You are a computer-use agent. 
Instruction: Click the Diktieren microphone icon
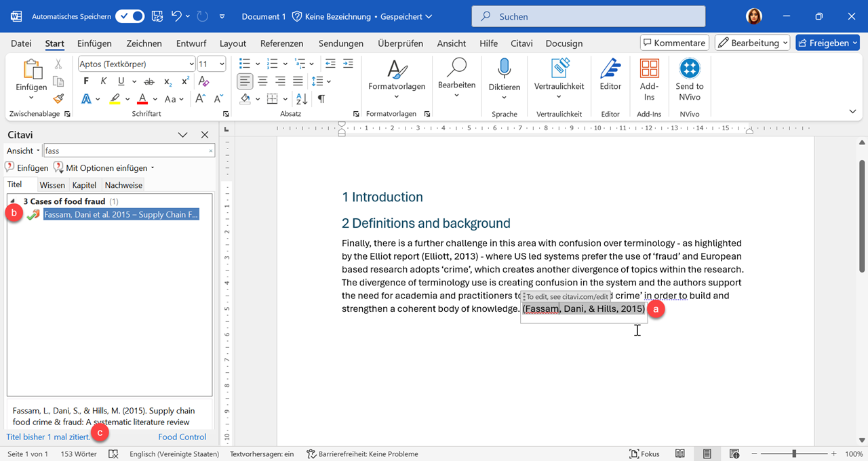coord(504,69)
